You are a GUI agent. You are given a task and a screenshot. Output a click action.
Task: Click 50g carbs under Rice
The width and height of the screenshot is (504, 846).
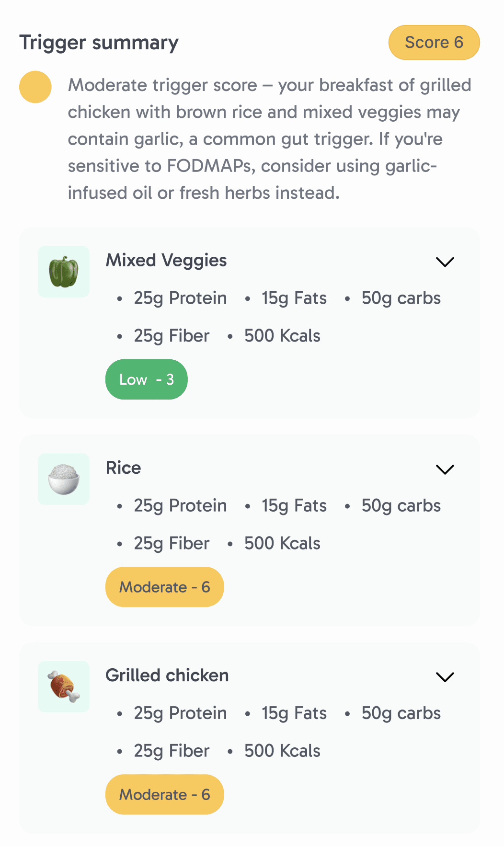coord(401,506)
